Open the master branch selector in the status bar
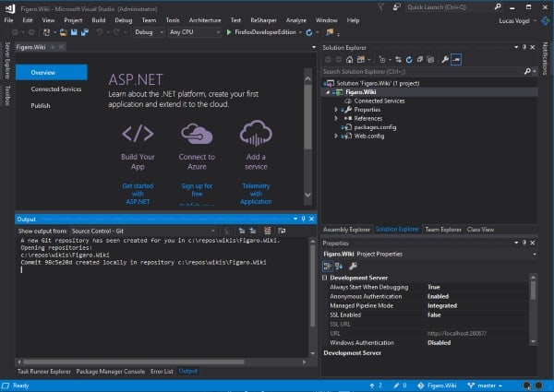 coord(485,386)
